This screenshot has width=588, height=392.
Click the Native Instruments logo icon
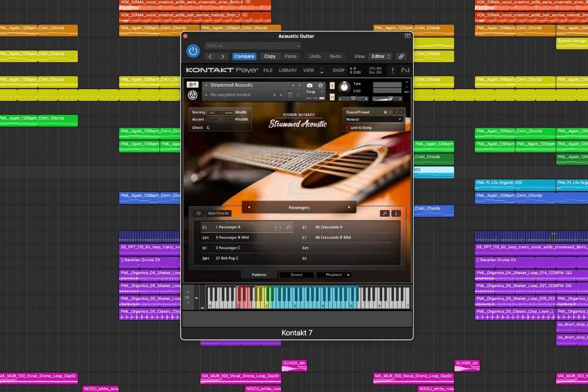tap(405, 70)
